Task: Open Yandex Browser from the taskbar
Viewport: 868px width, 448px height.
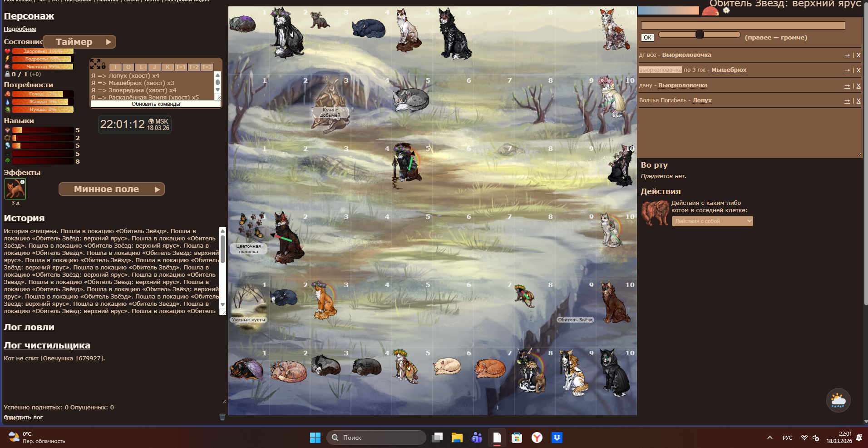Action: point(537,438)
